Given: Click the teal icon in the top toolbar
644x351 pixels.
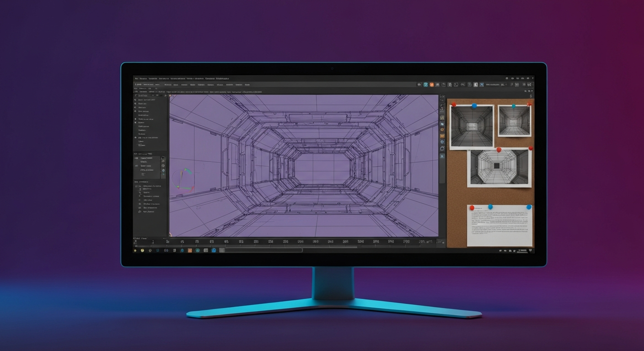Looking at the screenshot, I should pyautogui.click(x=425, y=85).
